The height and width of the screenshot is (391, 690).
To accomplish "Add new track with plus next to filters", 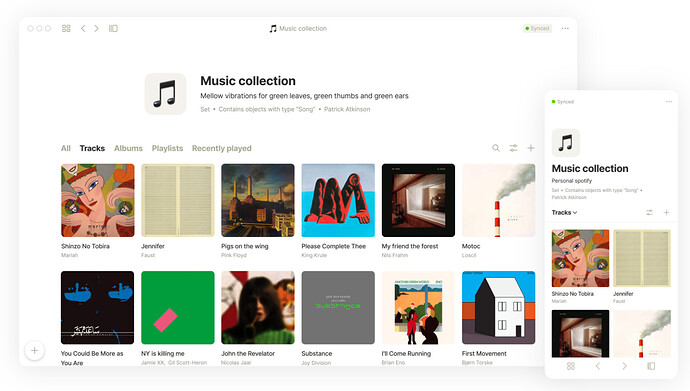I will pos(531,148).
